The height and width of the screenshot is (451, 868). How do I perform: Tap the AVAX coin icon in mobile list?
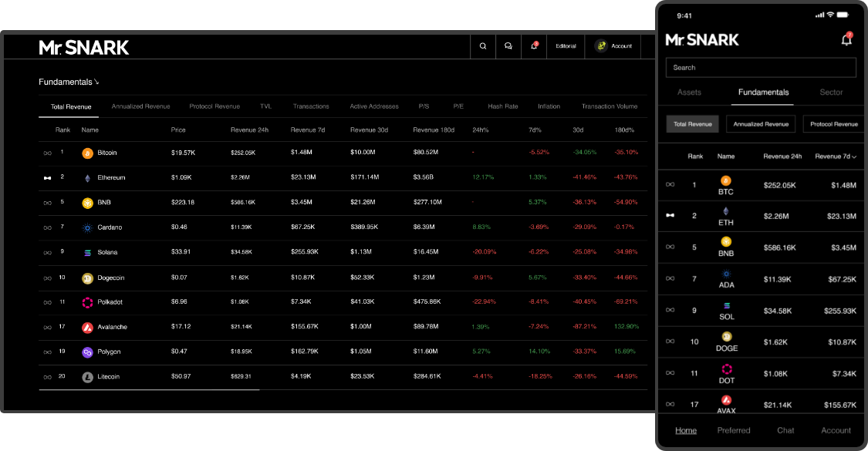[727, 400]
